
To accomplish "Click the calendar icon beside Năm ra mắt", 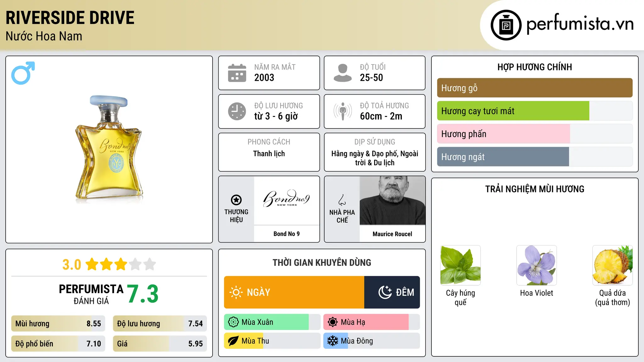I will 237,73.
